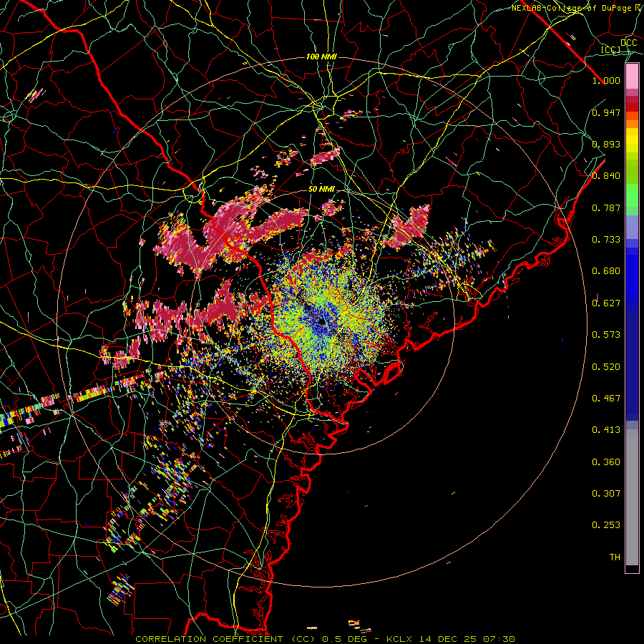Click the 0.573 scale value
Screen dimensions: 644x644
click(606, 335)
